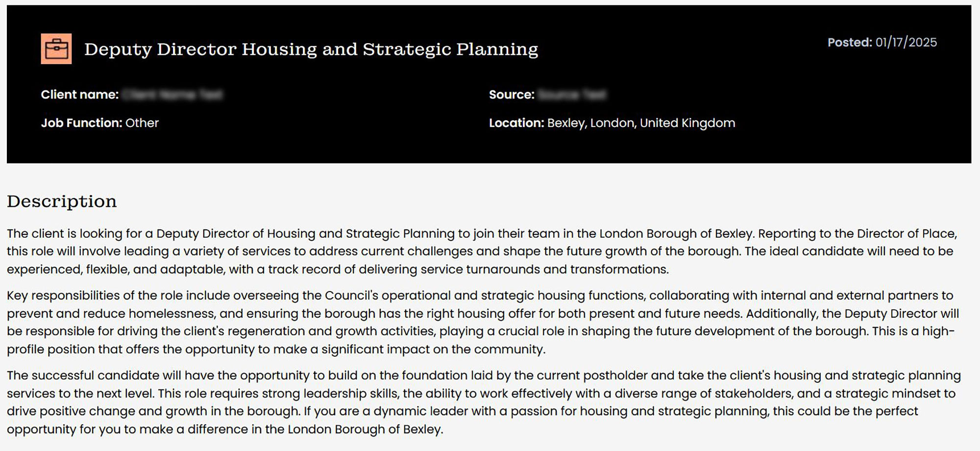This screenshot has width=980, height=451.
Task: Click the blurred source value
Action: click(572, 95)
